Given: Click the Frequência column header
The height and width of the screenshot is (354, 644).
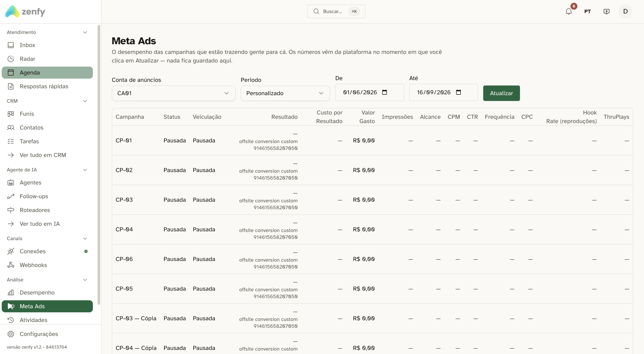Looking at the screenshot, I should coord(499,117).
